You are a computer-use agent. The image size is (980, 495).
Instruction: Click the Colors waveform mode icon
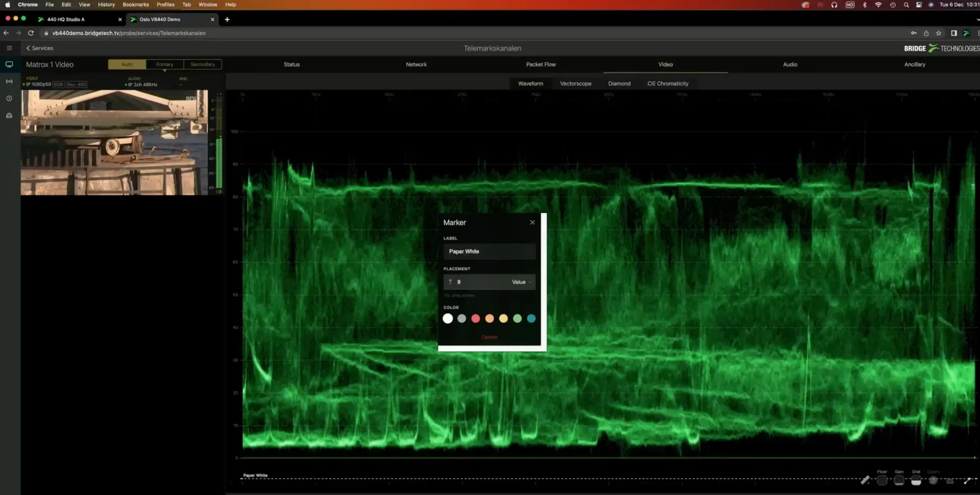point(933,480)
